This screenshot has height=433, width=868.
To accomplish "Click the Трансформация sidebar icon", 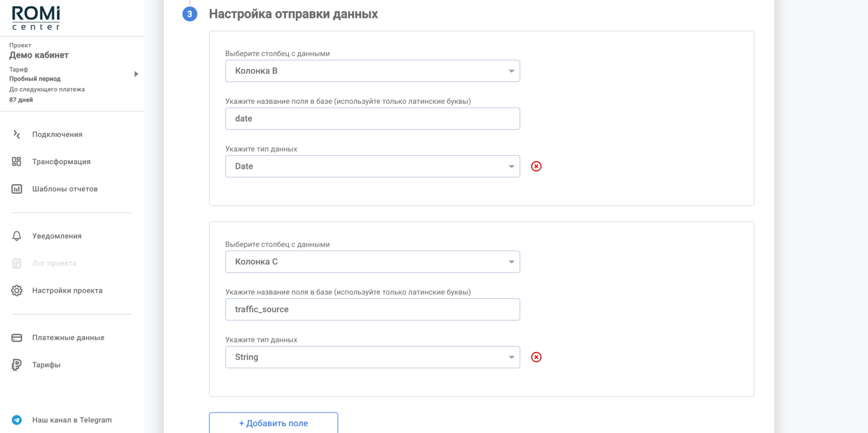I will pyautogui.click(x=17, y=162).
